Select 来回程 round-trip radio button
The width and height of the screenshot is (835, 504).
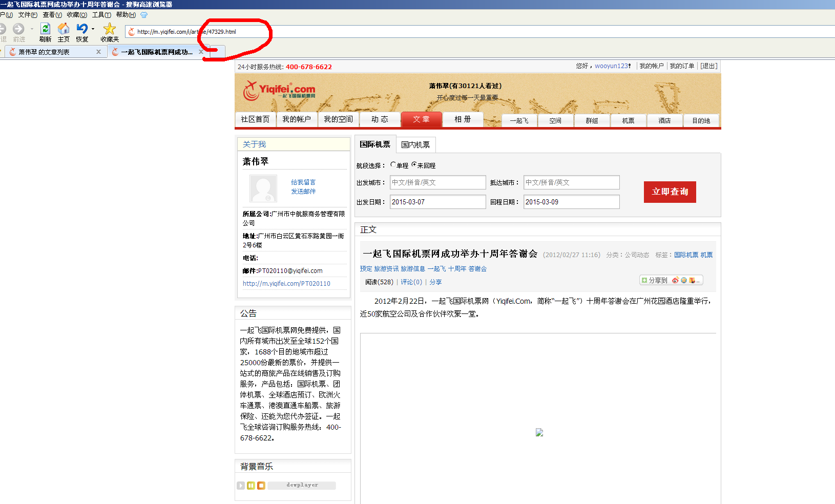tap(414, 165)
